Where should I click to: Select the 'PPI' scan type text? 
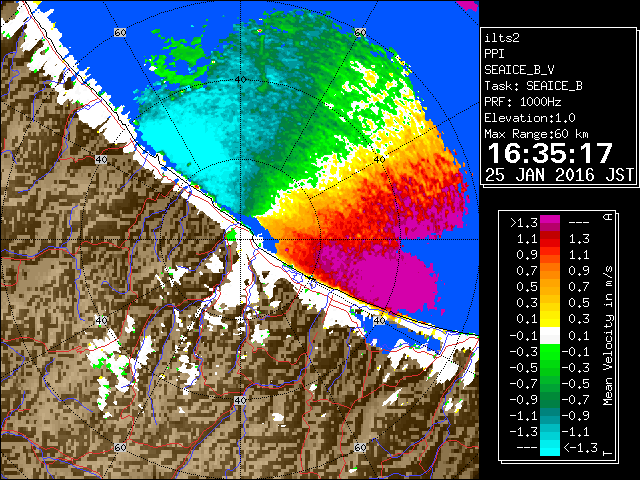tap(494, 54)
